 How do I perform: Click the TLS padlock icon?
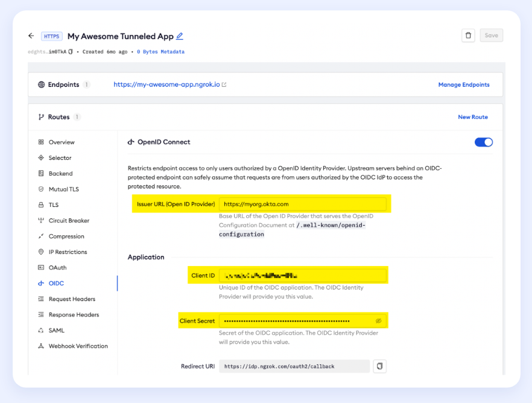point(41,205)
